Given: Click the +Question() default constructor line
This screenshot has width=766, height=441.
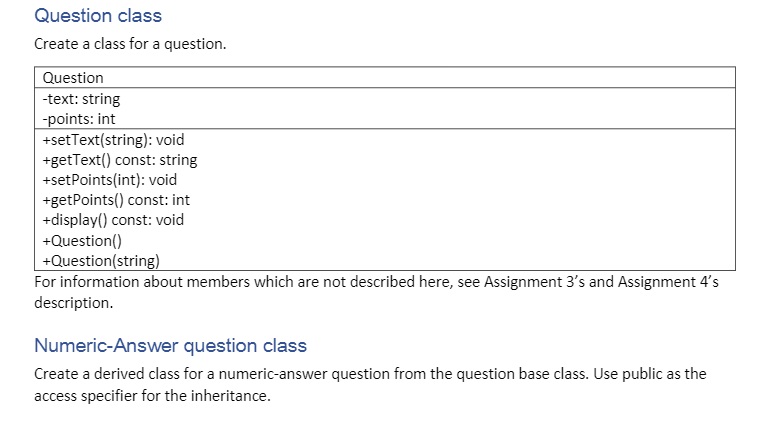Looking at the screenshot, I should point(82,241).
